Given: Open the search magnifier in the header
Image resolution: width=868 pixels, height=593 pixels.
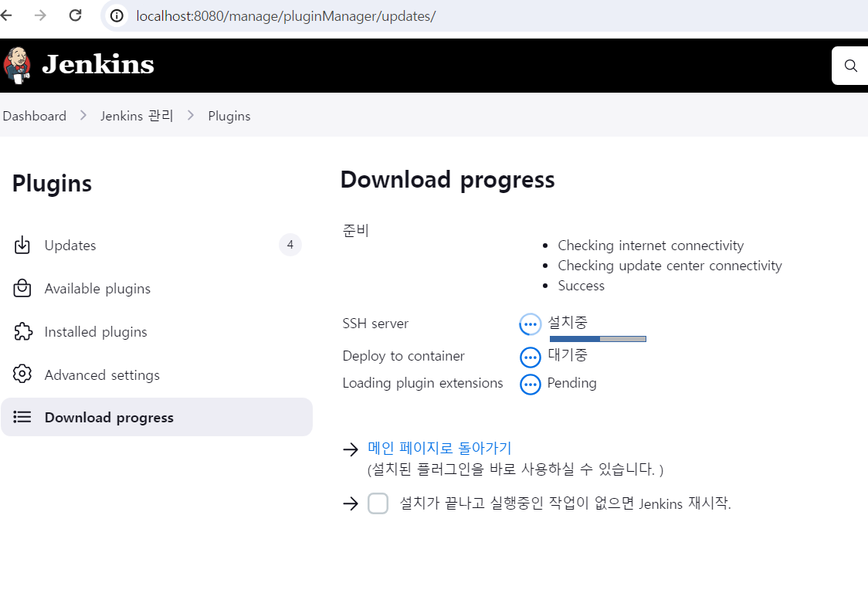Looking at the screenshot, I should coord(851,66).
